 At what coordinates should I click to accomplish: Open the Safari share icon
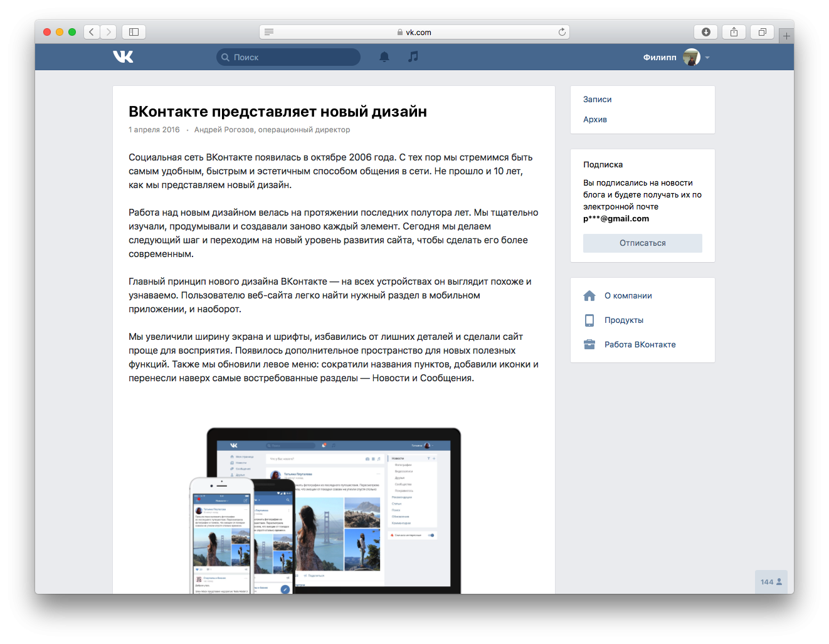[x=734, y=32]
